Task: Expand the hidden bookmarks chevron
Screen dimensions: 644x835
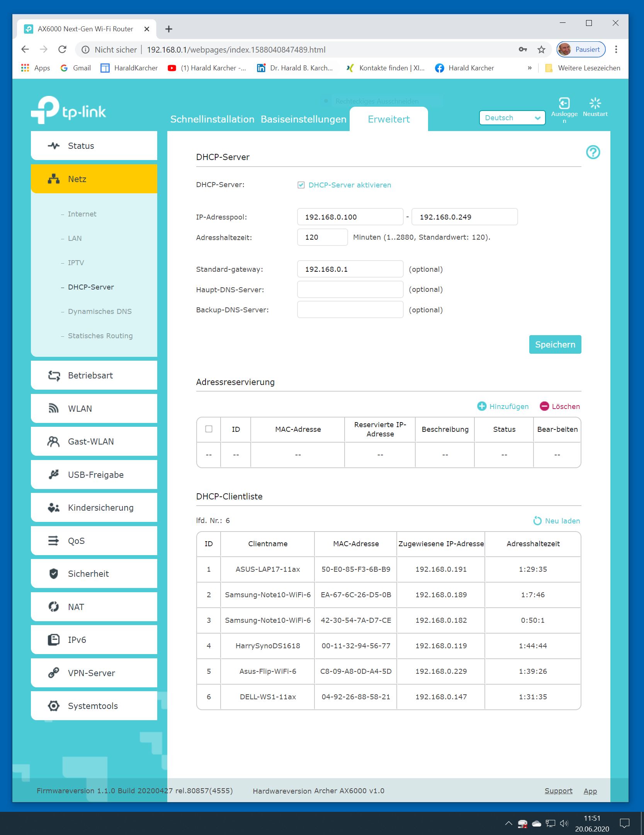Action: click(x=530, y=68)
